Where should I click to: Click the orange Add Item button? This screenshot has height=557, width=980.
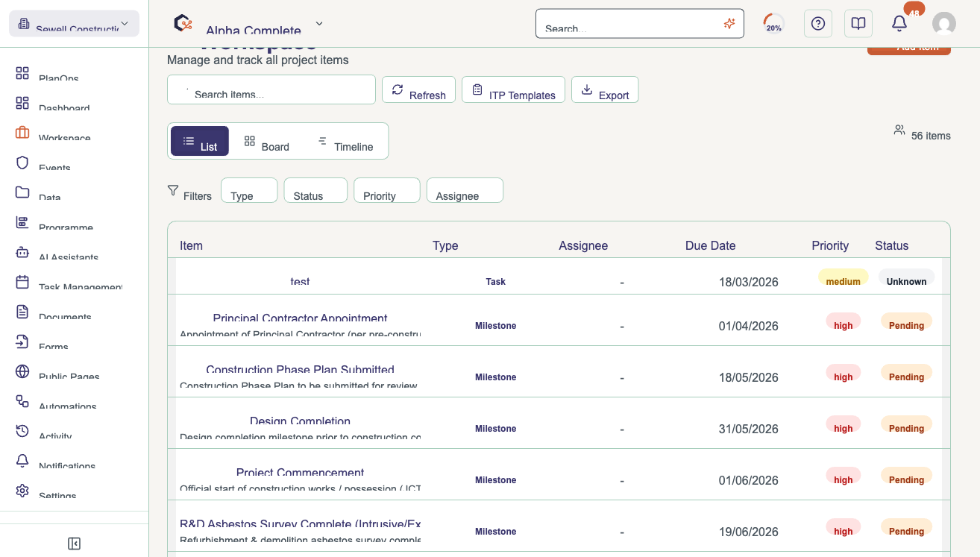pos(909,49)
